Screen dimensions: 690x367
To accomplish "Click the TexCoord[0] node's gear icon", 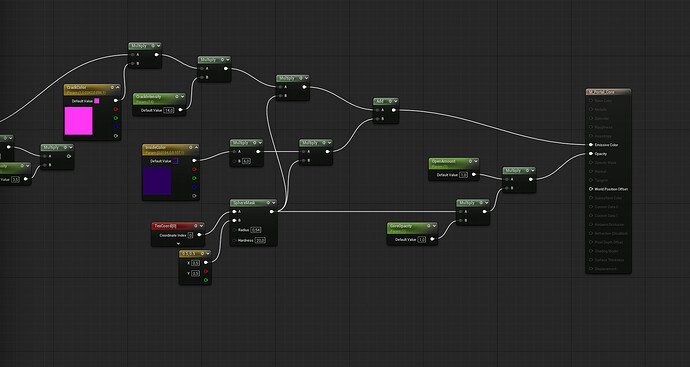I will (195, 226).
